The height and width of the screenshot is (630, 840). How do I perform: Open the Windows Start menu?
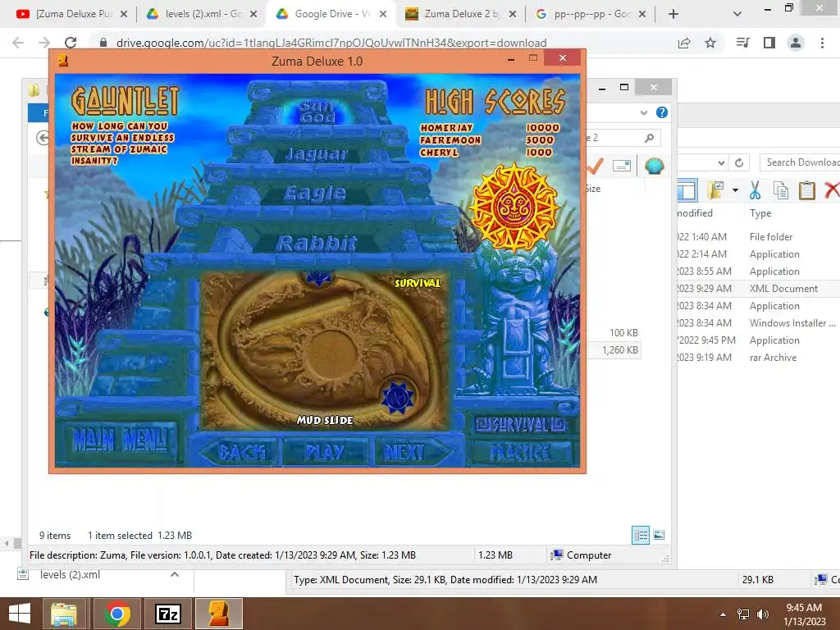[20, 614]
